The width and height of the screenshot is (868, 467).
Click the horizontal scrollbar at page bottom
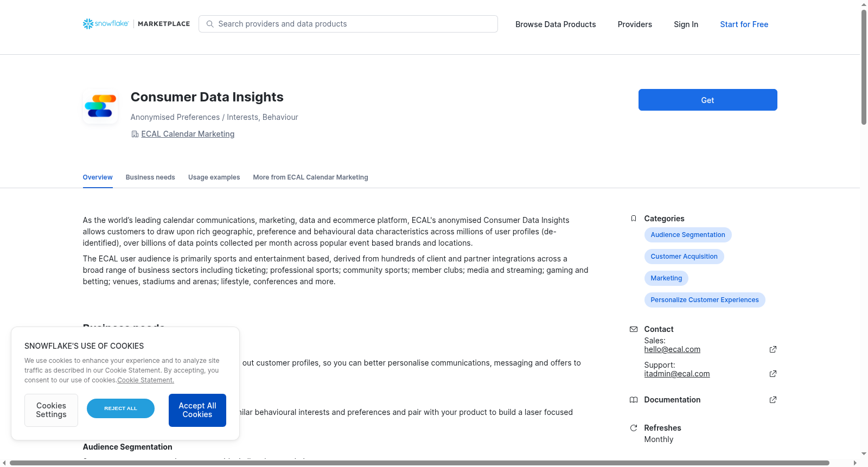pos(419,463)
